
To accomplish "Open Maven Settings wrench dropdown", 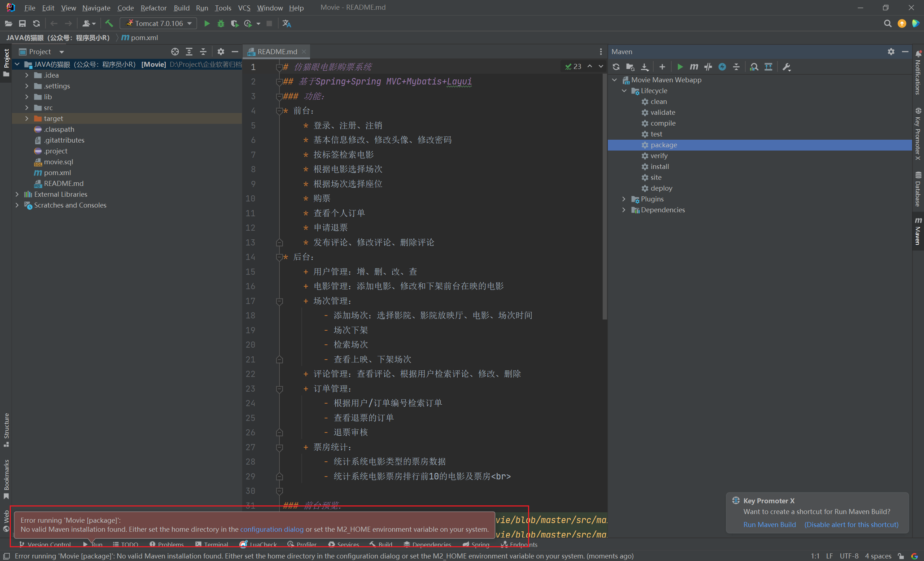I will (786, 67).
